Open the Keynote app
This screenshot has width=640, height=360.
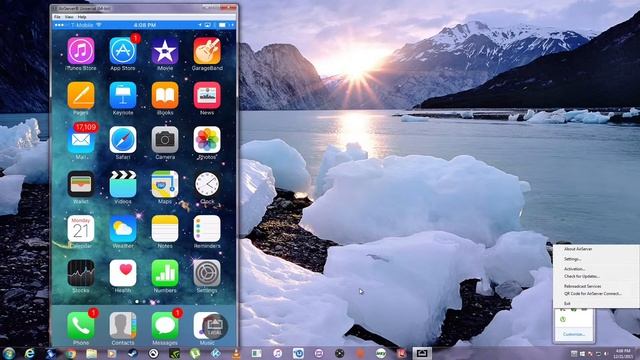click(123, 96)
